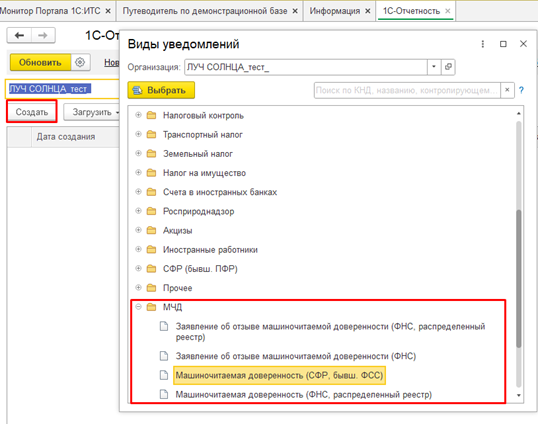Viewport: 538px width, 424px height.
Task: Click document icon of Машиночитаемая доверенность (ФНС, распределенный реестр)
Action: pos(164,394)
